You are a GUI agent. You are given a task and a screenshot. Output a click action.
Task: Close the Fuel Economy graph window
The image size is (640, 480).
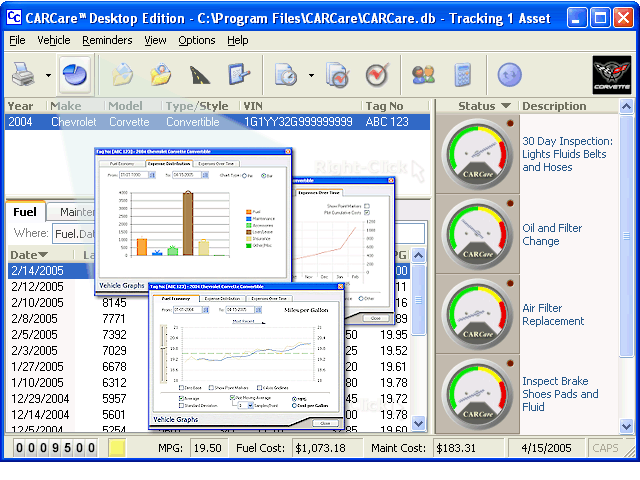(341, 287)
